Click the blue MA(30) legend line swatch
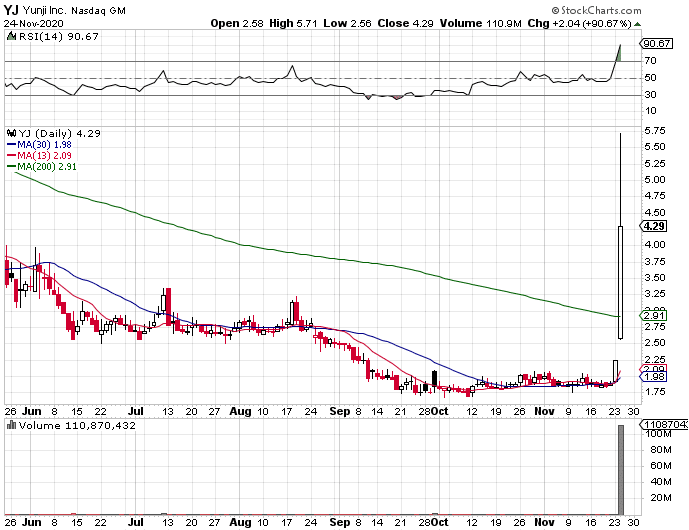The image size is (689, 530). [11, 145]
